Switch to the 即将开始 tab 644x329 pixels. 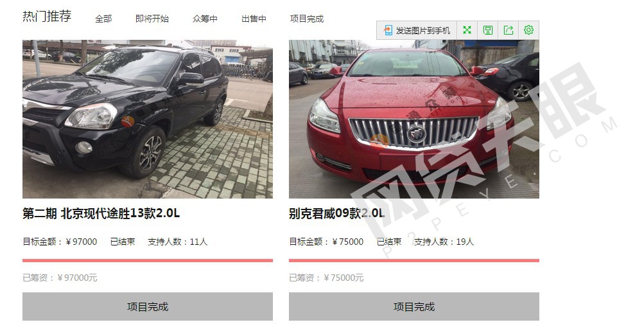pos(152,19)
